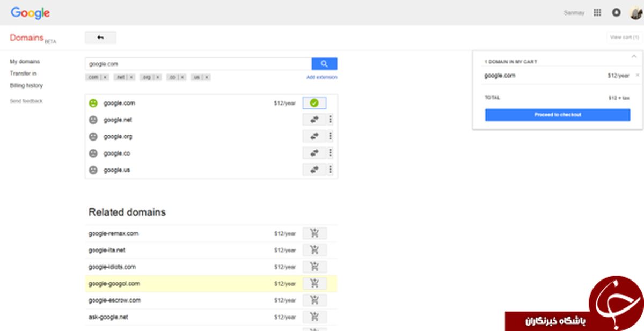The width and height of the screenshot is (644, 331).
Task: Open more options menu for google.co
Action: click(x=331, y=153)
